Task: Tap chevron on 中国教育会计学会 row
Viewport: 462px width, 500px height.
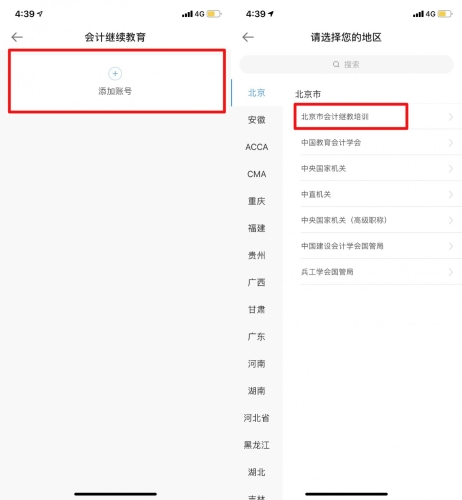Action: (451, 143)
